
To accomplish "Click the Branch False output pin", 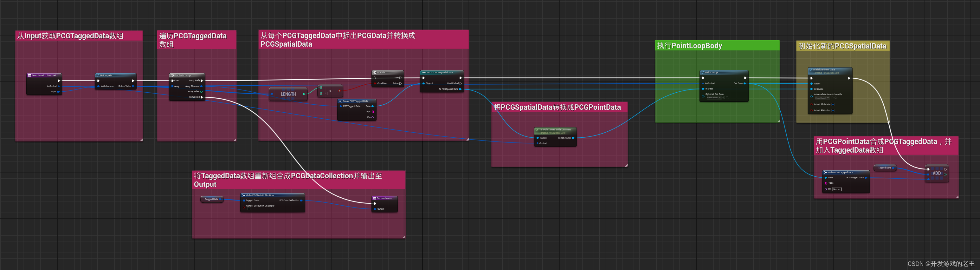I will pos(400,83).
